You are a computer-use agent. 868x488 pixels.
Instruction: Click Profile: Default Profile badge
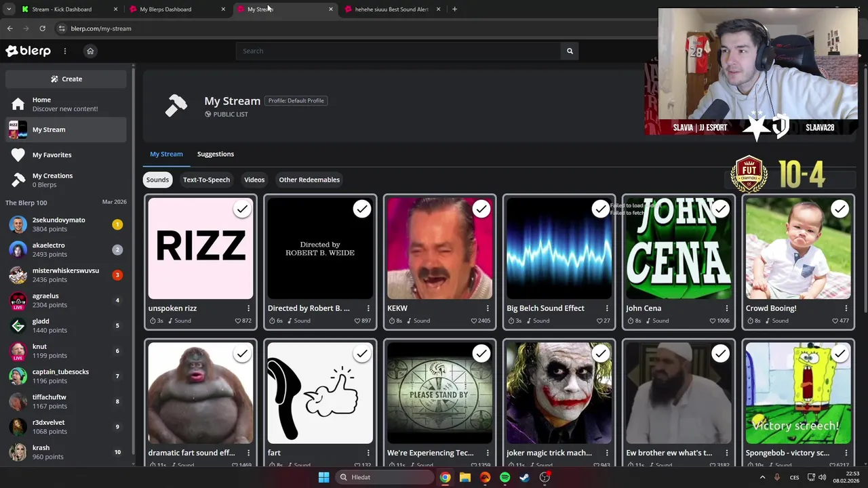pos(296,100)
